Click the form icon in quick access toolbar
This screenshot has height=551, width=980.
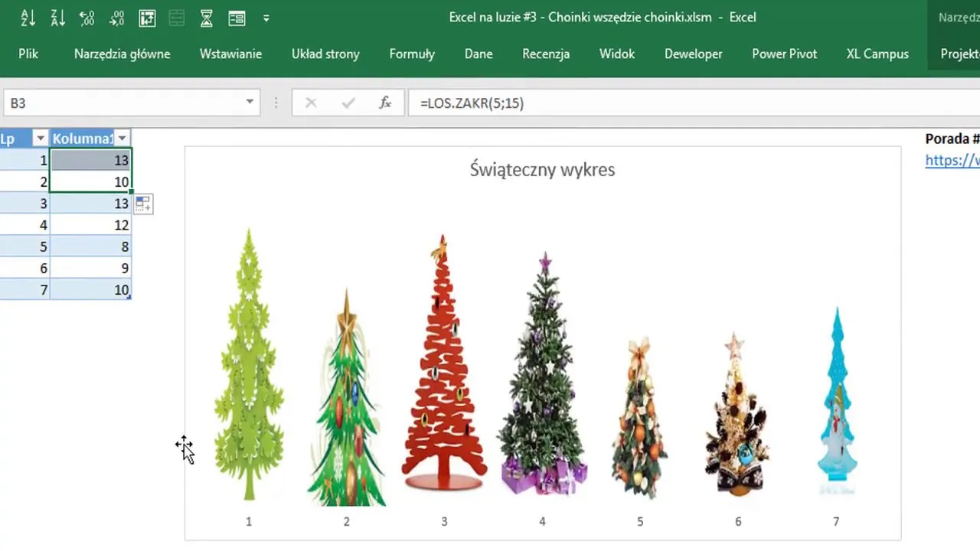pos(237,18)
